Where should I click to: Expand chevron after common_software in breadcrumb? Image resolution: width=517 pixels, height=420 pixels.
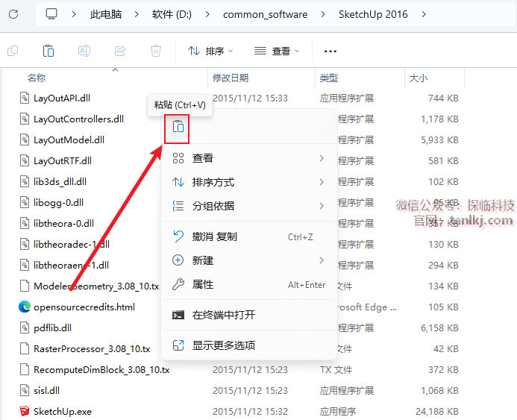click(x=323, y=14)
